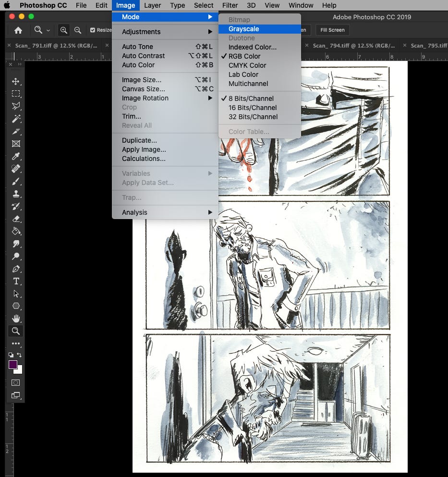Switch to Scan_791.tiff document tab
Viewport: 448px width, 477px height.
(x=56, y=46)
